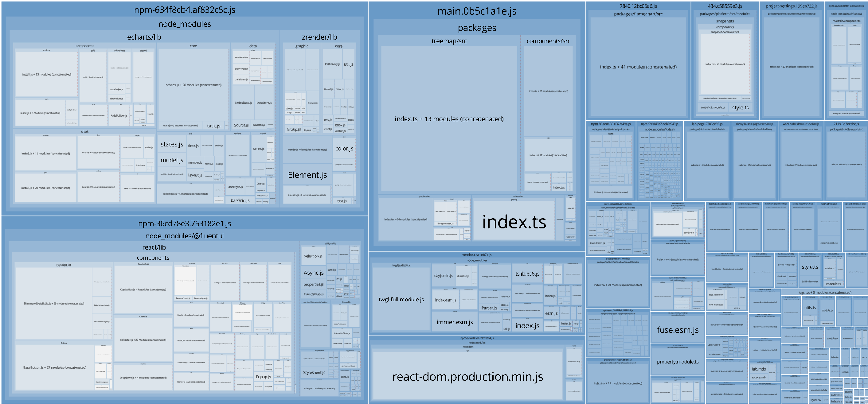Click Dropdown.js + 4 modules block
The image size is (868, 404).
click(143, 377)
